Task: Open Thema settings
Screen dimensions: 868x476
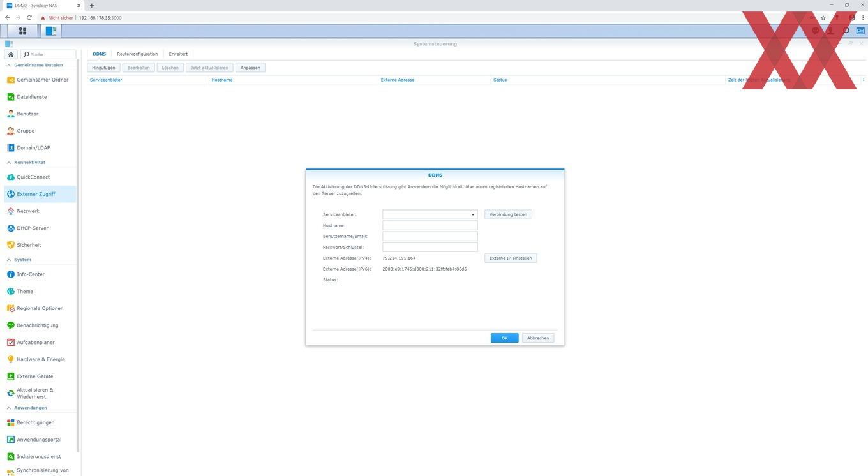Action: [x=40, y=291]
